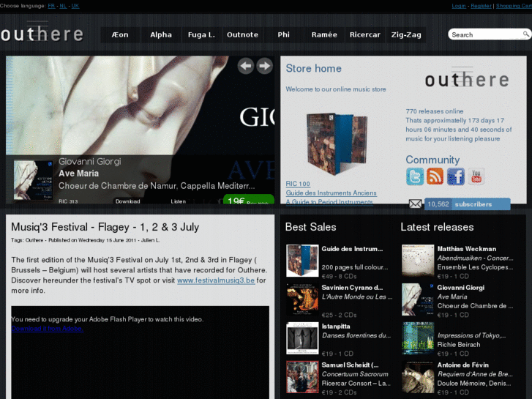Open the YouTube community icon
Image resolution: width=532 pixels, height=399 pixels.
[x=476, y=176]
